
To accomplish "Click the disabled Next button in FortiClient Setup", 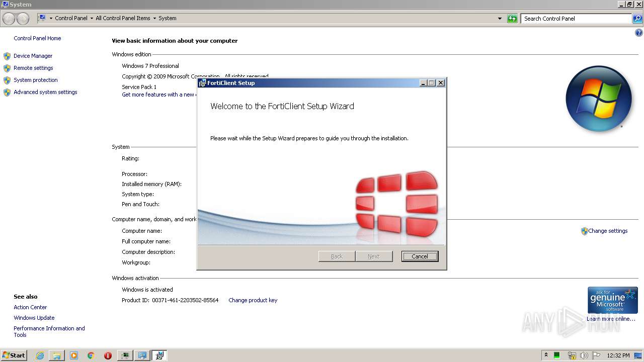I will (x=373, y=256).
